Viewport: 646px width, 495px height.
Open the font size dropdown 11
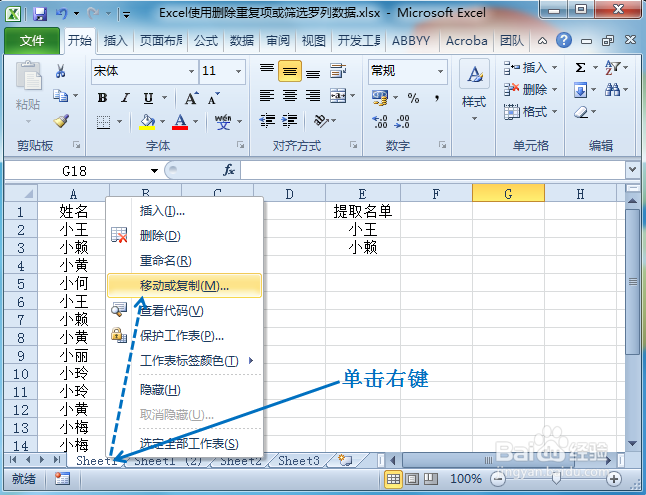tap(238, 72)
